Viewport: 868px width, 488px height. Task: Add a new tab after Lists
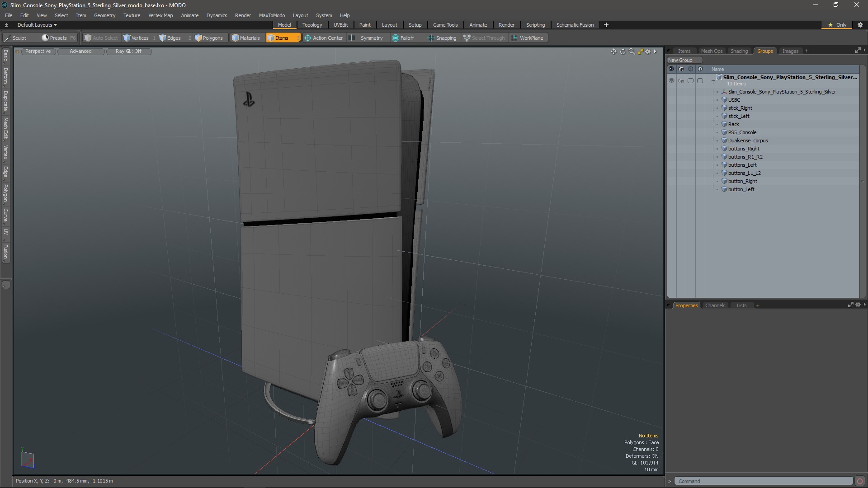758,305
